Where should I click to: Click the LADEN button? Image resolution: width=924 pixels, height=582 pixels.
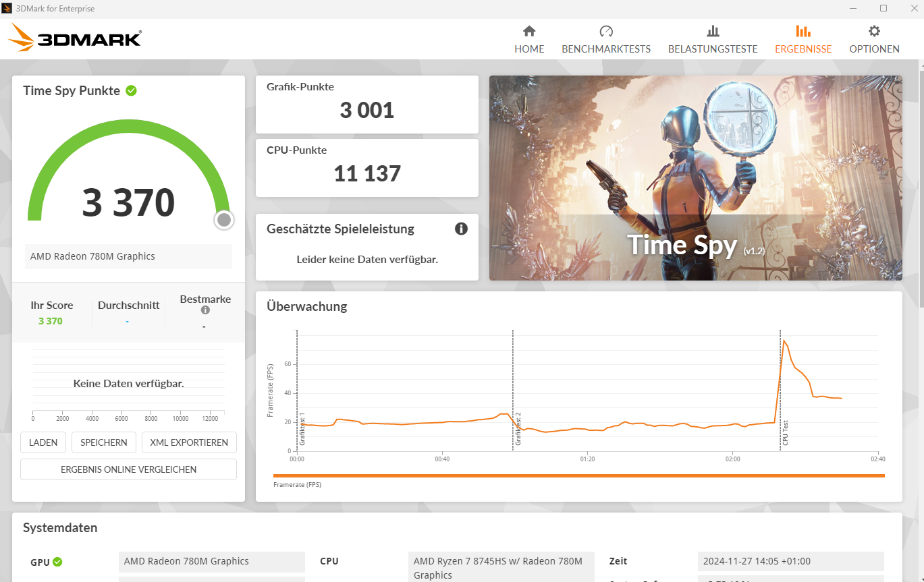pos(43,442)
